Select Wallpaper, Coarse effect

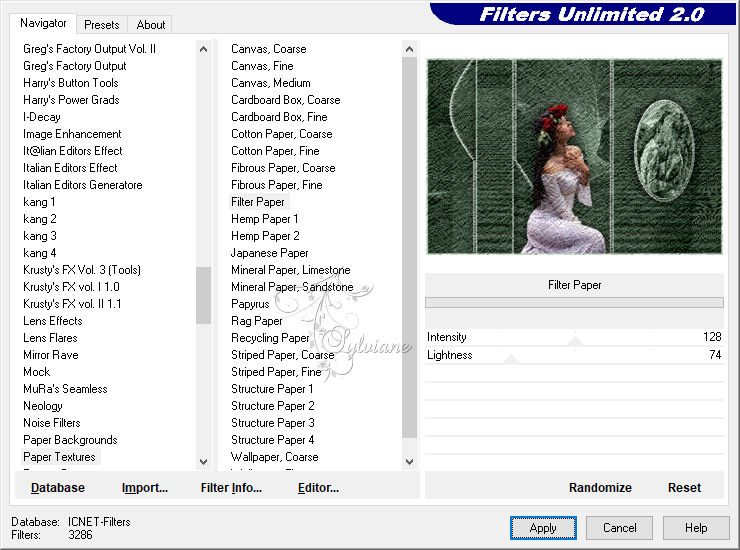[x=274, y=457]
